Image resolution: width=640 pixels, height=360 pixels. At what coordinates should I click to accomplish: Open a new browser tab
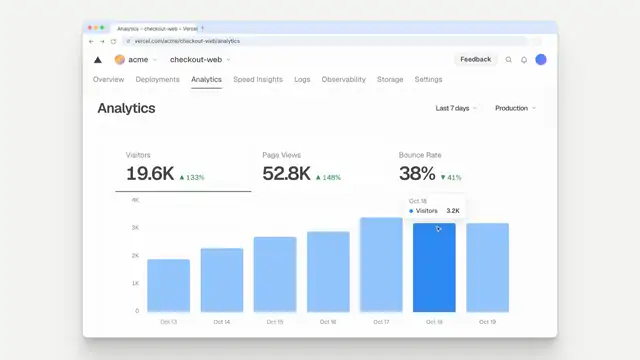[202, 29]
